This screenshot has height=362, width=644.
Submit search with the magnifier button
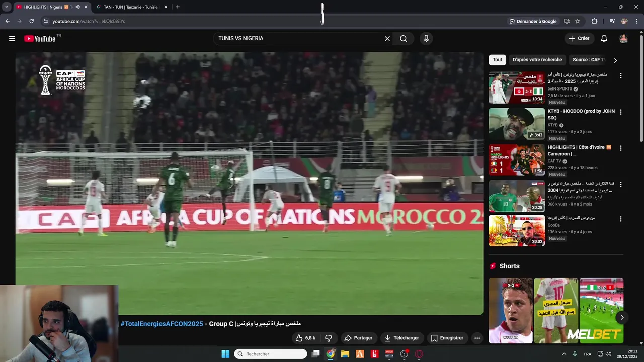[x=404, y=39]
